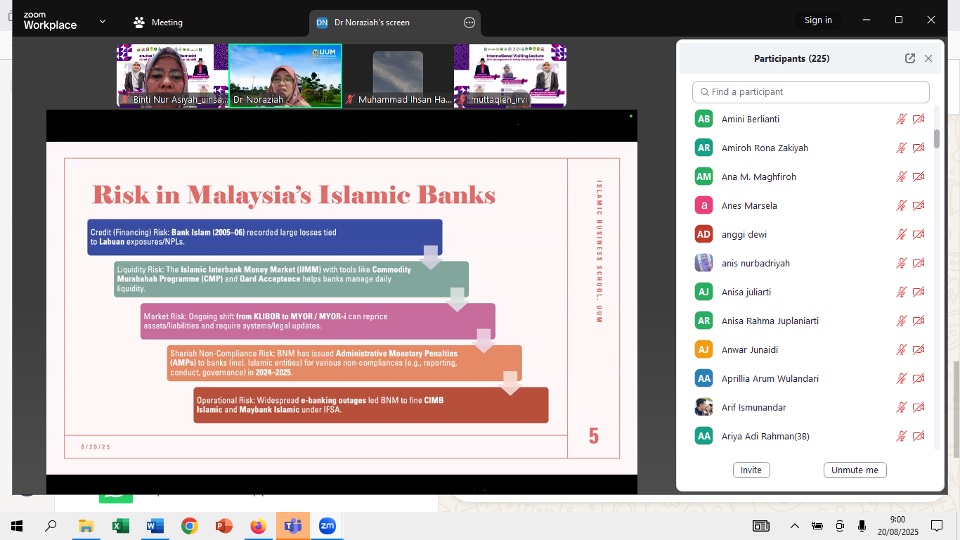
Task: Select participant Ariya Adi Rahman(3B)
Action: pyautogui.click(x=811, y=435)
